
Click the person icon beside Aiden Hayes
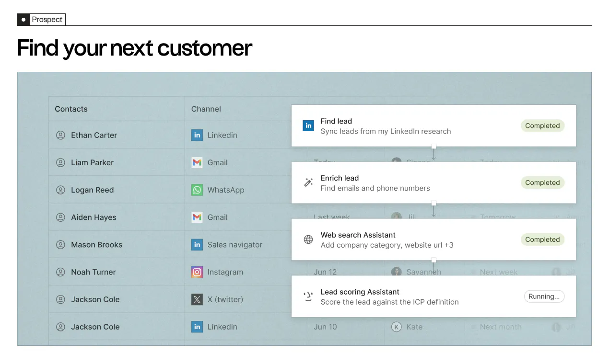(60, 217)
